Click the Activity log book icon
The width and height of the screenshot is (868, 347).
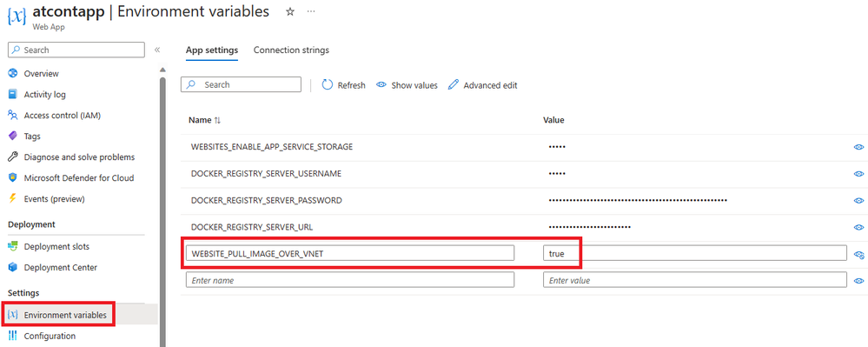pyautogui.click(x=13, y=94)
